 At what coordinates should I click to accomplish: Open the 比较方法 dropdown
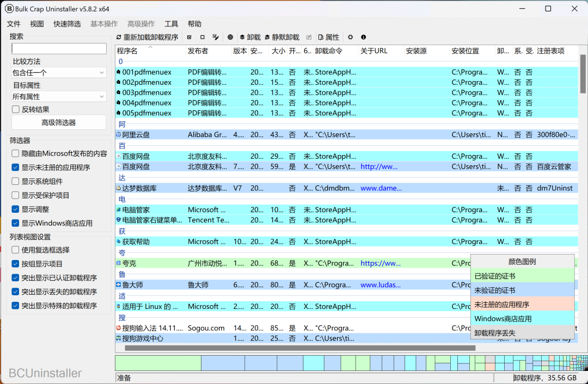pyautogui.click(x=58, y=72)
